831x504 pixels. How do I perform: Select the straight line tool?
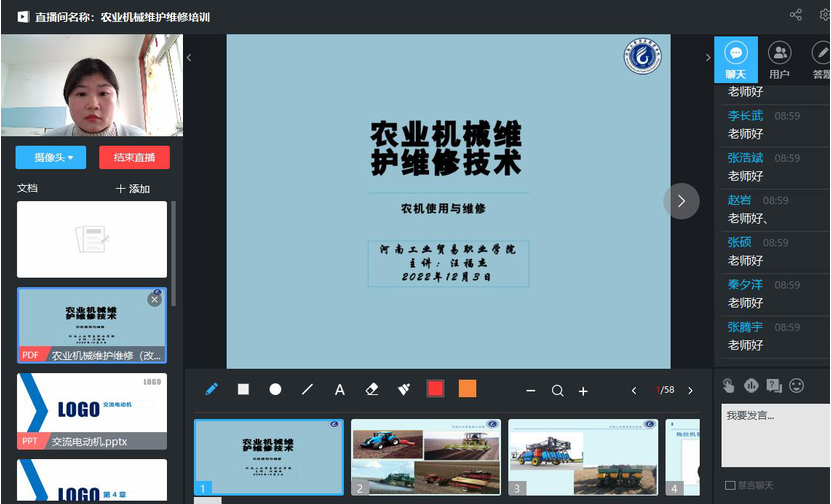(307, 389)
